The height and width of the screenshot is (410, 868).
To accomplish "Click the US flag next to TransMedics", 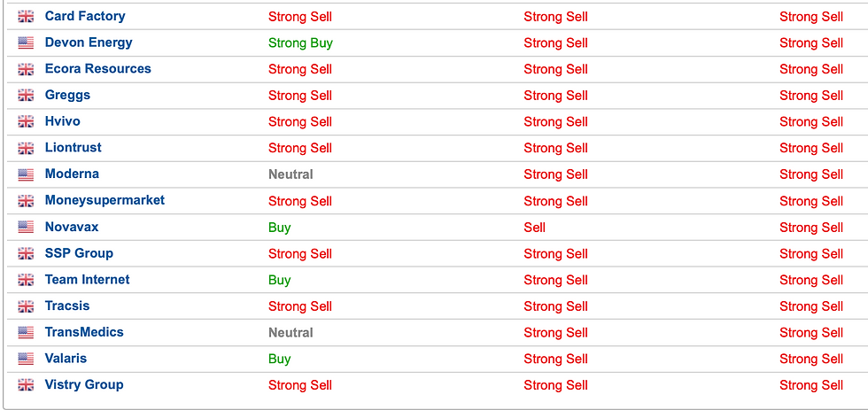I will coord(26,333).
